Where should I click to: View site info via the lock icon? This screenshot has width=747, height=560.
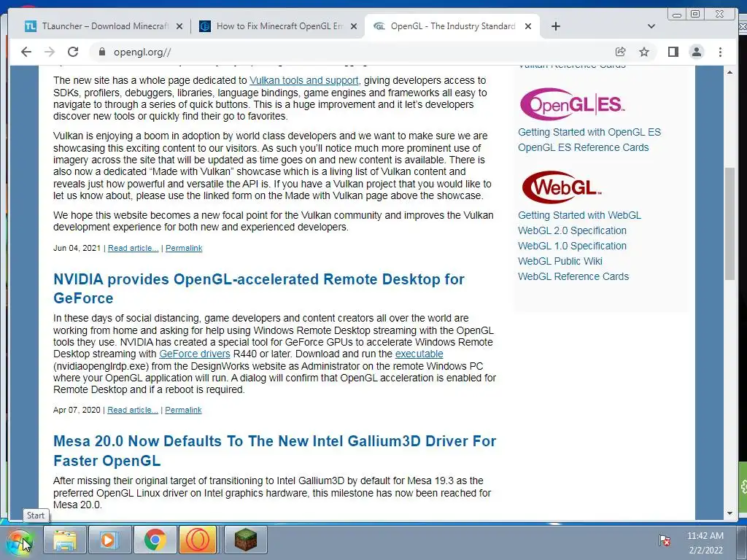click(x=101, y=52)
